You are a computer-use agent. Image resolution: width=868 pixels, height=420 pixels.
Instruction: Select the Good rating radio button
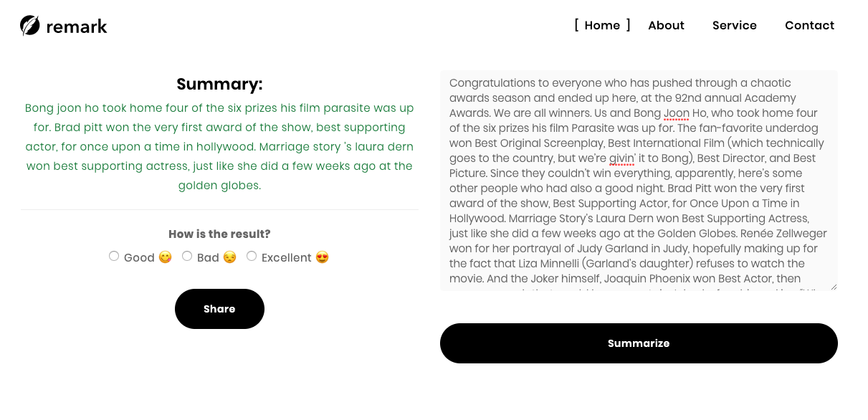coord(114,256)
